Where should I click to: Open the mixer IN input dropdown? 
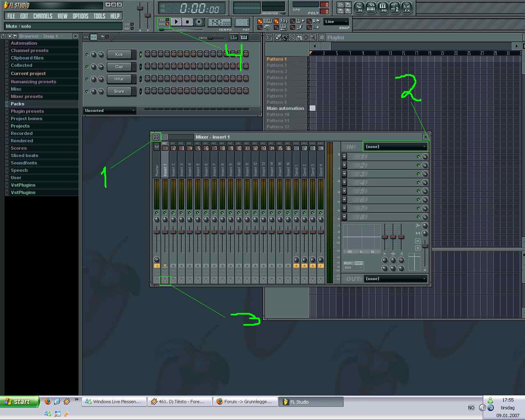396,146
